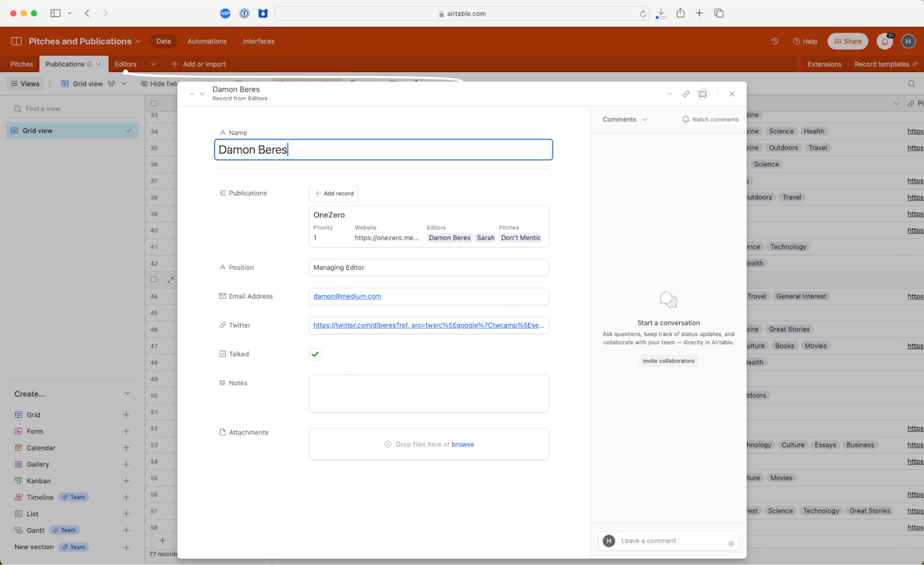Go to the previous record arrow

tap(192, 94)
